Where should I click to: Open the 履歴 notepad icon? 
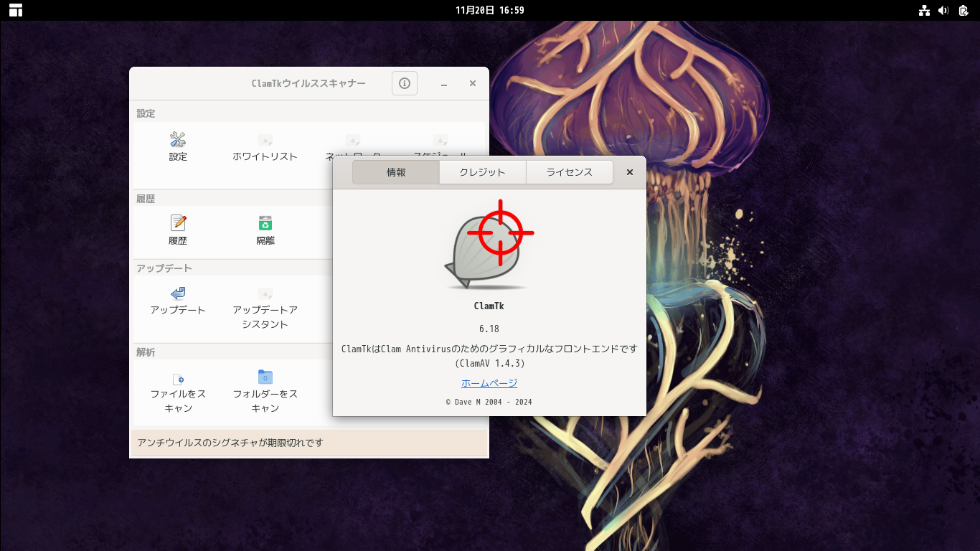point(178,223)
